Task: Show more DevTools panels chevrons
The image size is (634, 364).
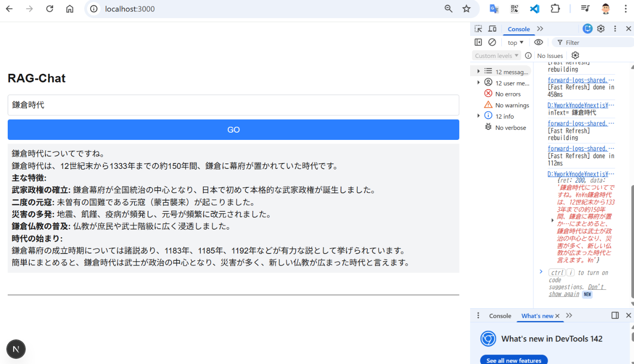Action: (x=540, y=29)
